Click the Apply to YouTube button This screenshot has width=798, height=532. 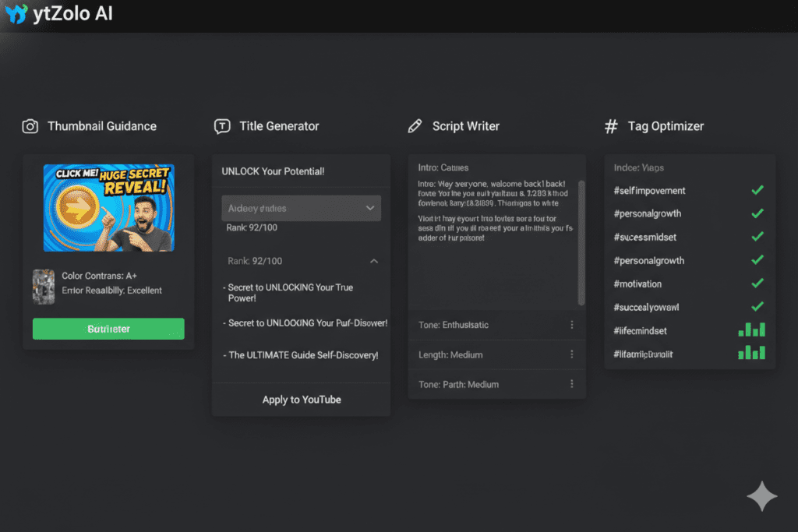(302, 400)
